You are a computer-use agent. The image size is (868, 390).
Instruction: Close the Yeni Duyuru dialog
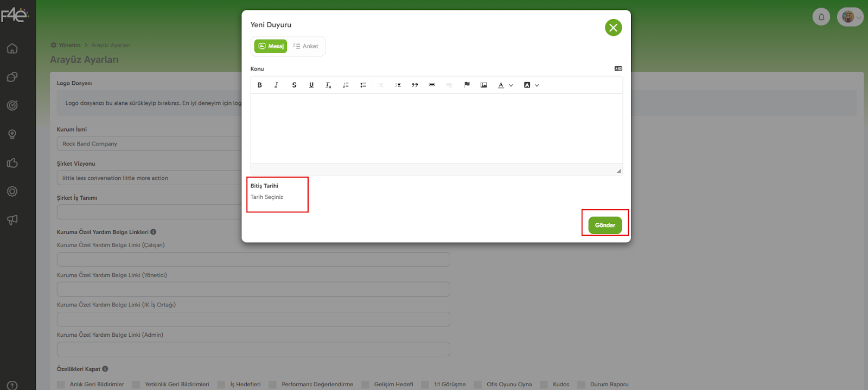(613, 28)
